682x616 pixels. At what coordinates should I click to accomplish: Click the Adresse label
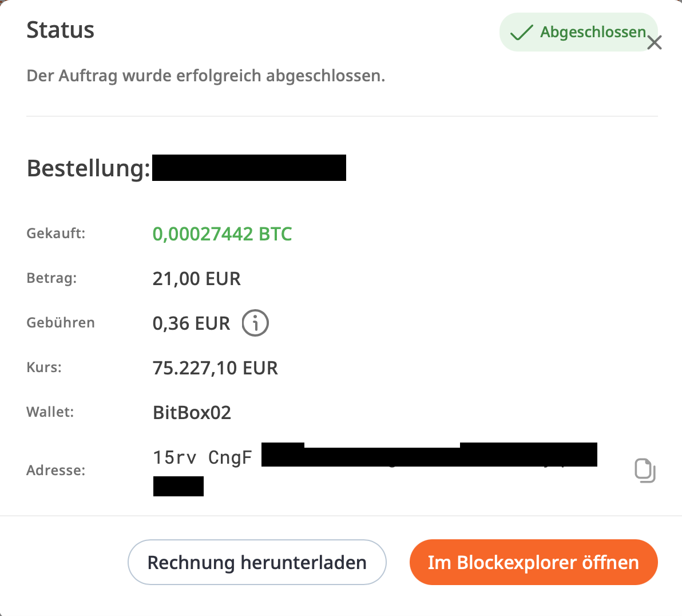[55, 471]
